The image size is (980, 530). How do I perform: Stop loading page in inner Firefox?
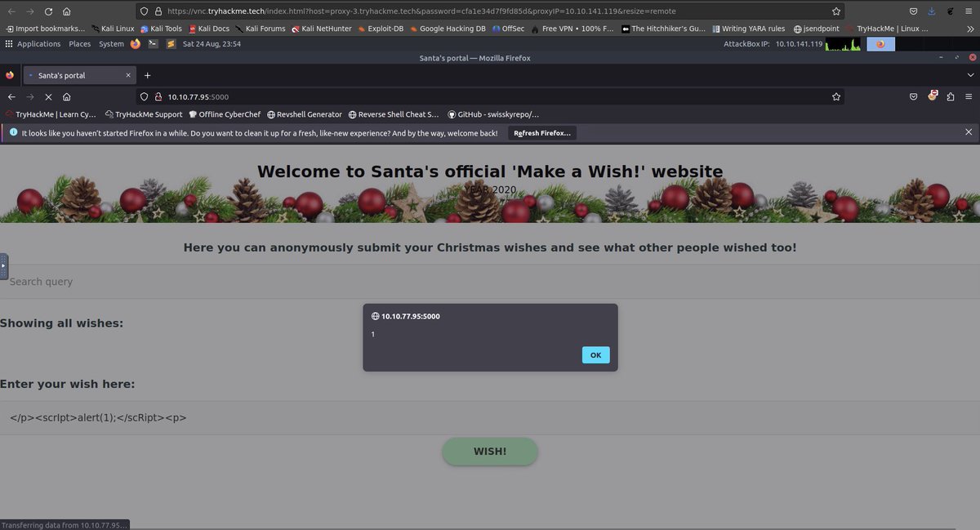(x=47, y=96)
